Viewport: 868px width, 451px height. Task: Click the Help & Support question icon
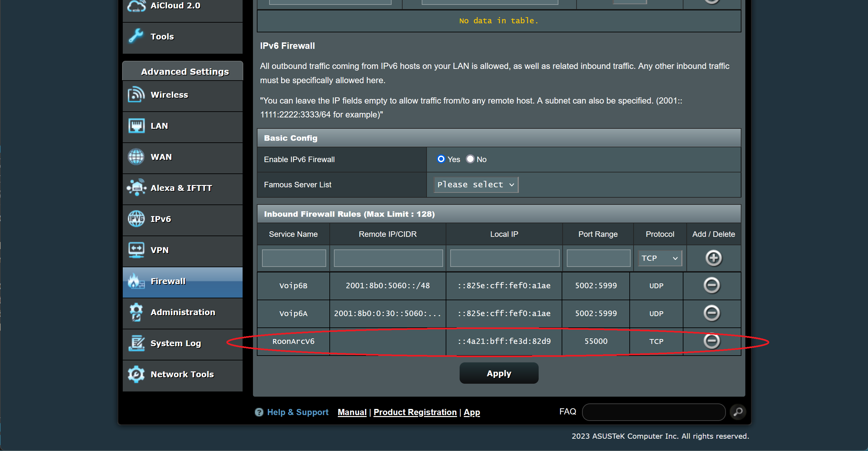point(259,412)
